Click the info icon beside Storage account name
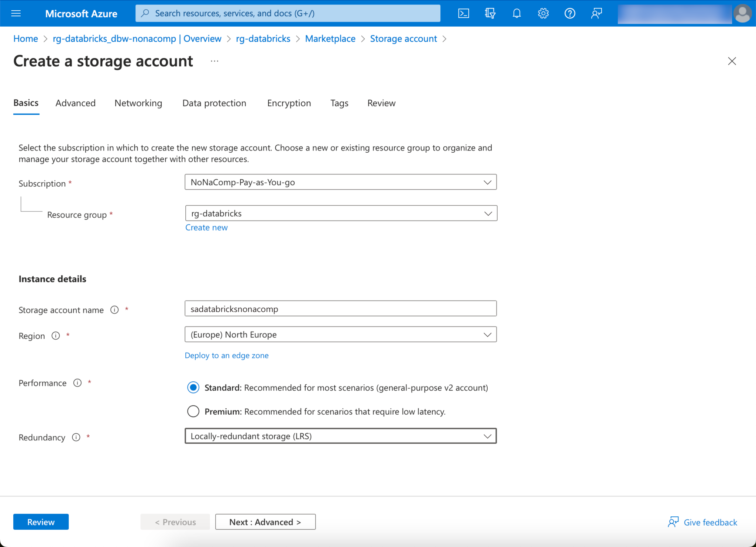 (114, 310)
